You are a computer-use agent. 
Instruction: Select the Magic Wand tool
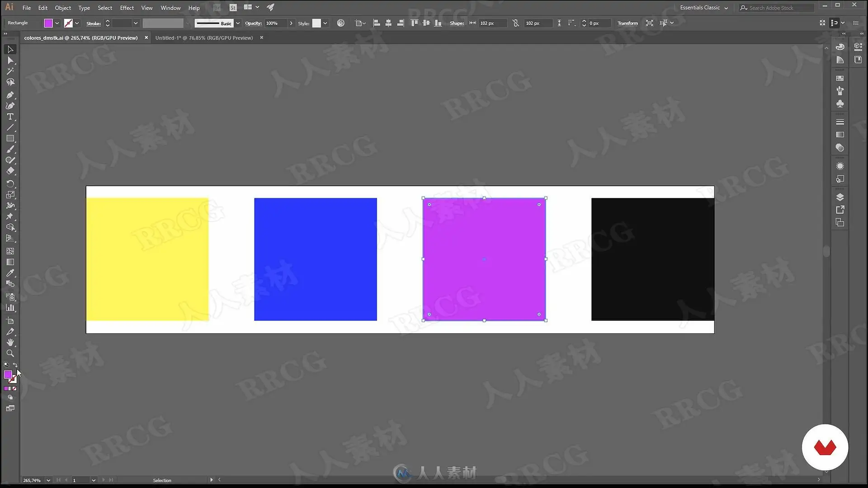pos(10,71)
